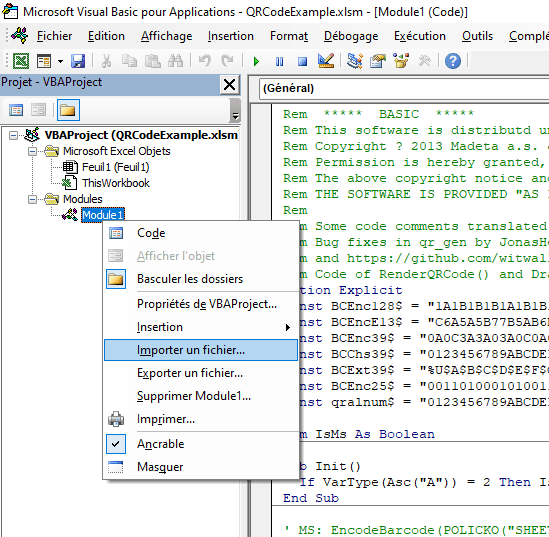The image size is (549, 537).
Task: Open the Project Explorer toolbar icon
Action: (x=355, y=61)
